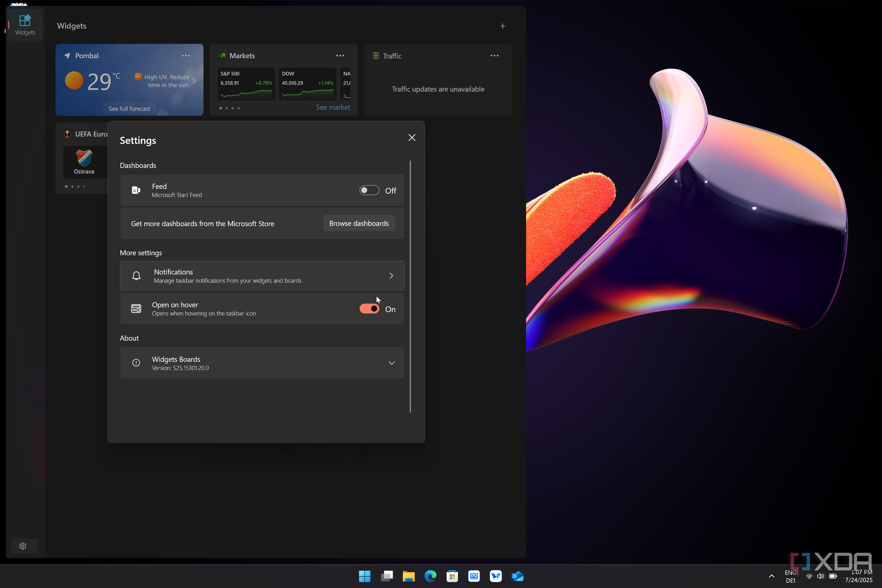Click the Pombal location arrow icon

[x=68, y=55]
